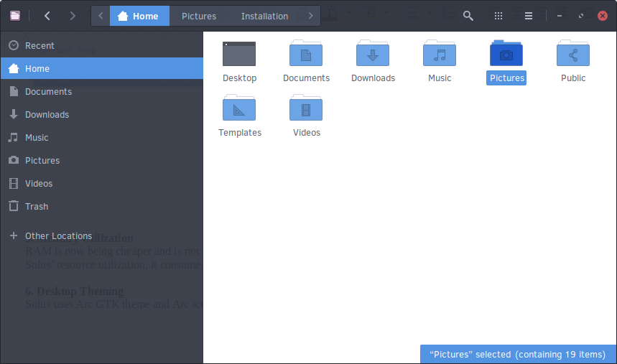Open Videos in the sidebar

point(101,183)
